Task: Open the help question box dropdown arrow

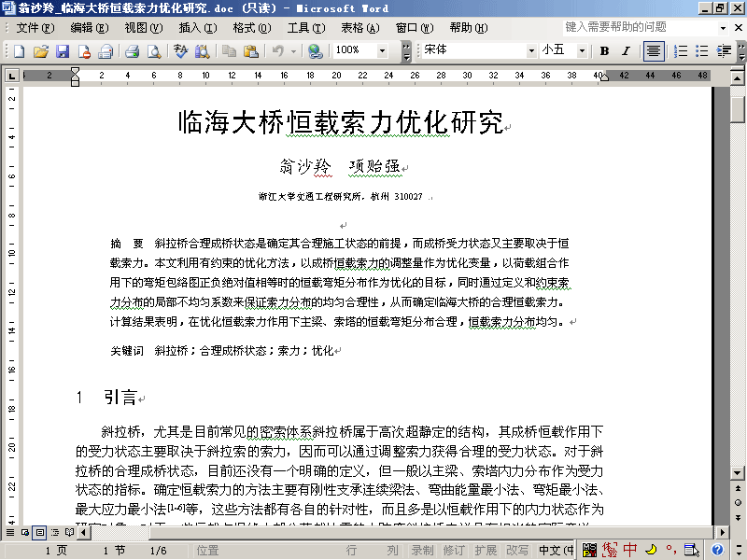Action: (723, 28)
